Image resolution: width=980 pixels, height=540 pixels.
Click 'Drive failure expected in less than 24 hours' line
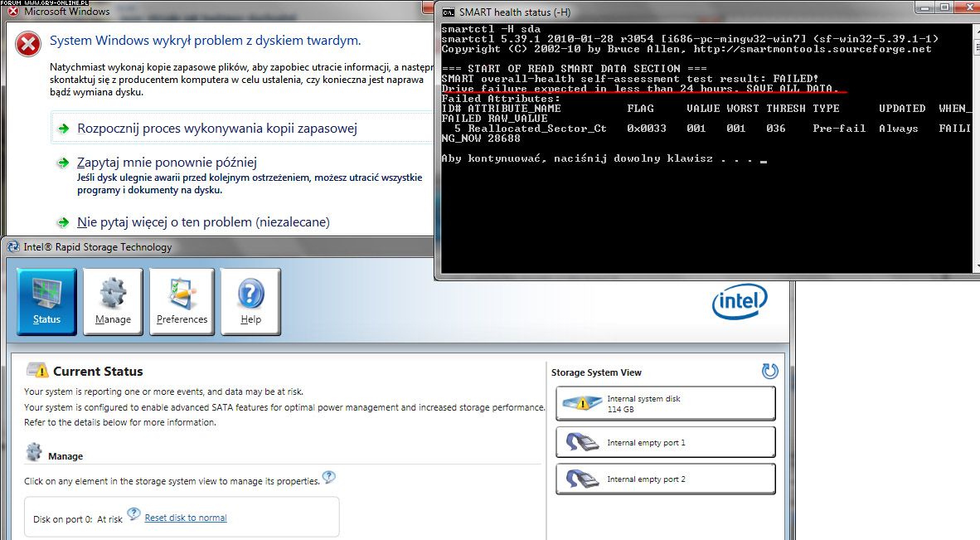pos(640,89)
